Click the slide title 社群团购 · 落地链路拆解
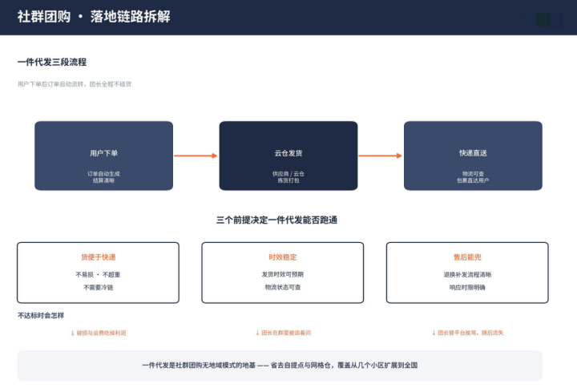Screen dimensions: 577x392 pos(94,17)
